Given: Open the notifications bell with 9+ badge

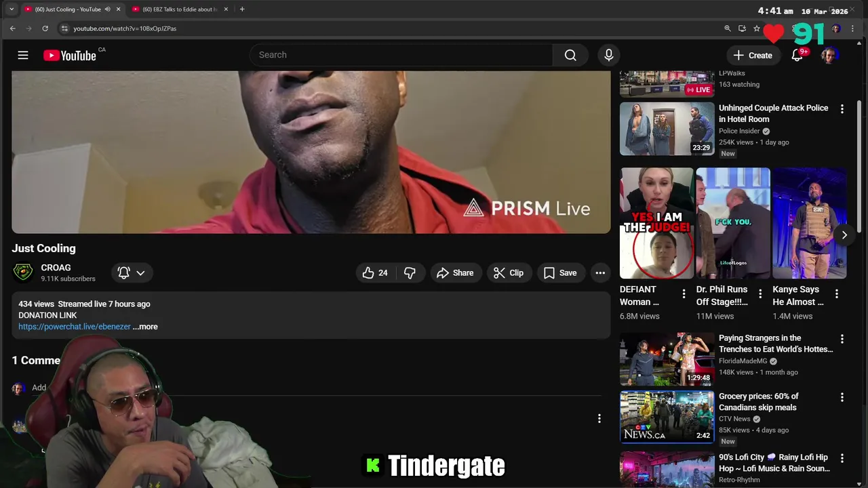Looking at the screenshot, I should tap(797, 55).
